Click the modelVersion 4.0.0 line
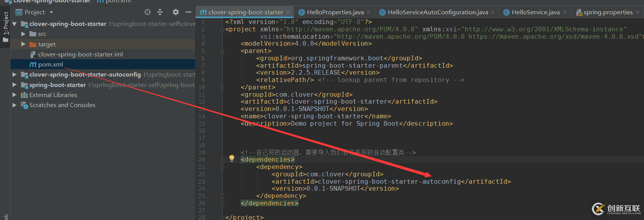The height and width of the screenshot is (220, 644). 306,44
